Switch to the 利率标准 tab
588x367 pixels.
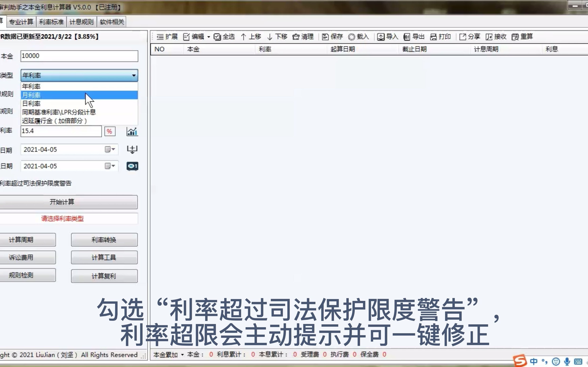51,22
